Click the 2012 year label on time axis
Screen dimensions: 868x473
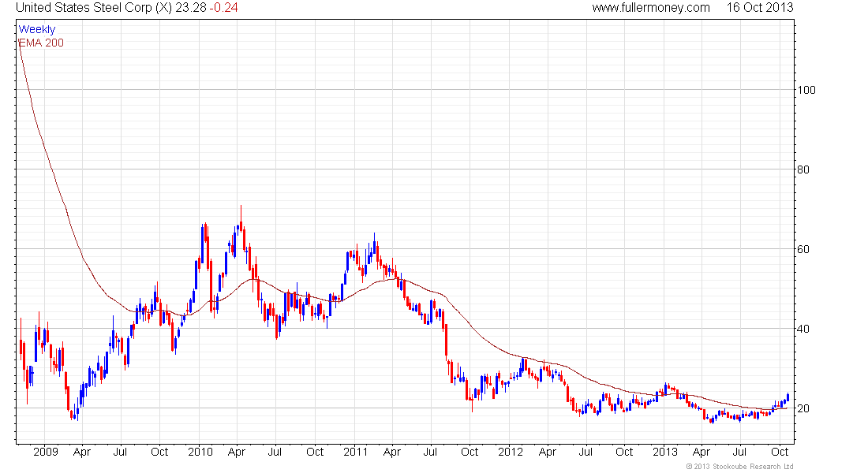(511, 452)
